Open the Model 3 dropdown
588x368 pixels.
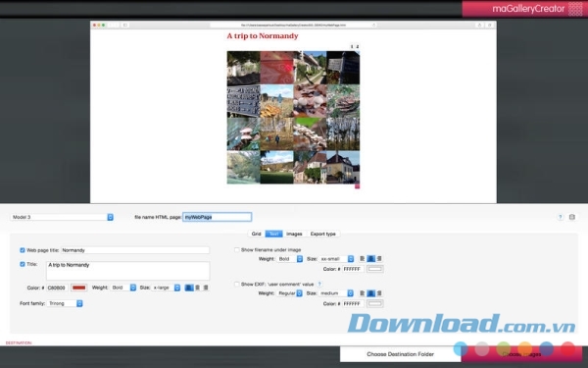click(62, 217)
